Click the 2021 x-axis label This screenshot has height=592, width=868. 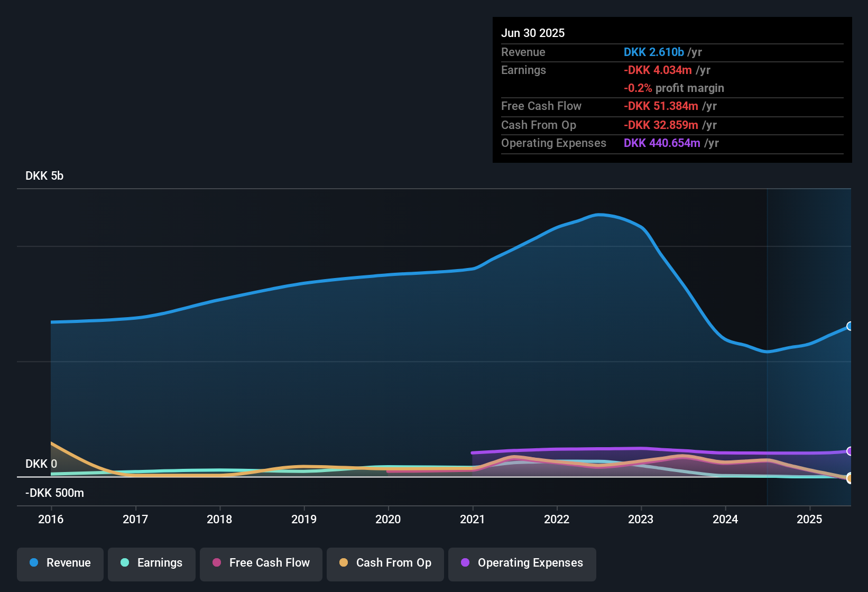point(473,520)
